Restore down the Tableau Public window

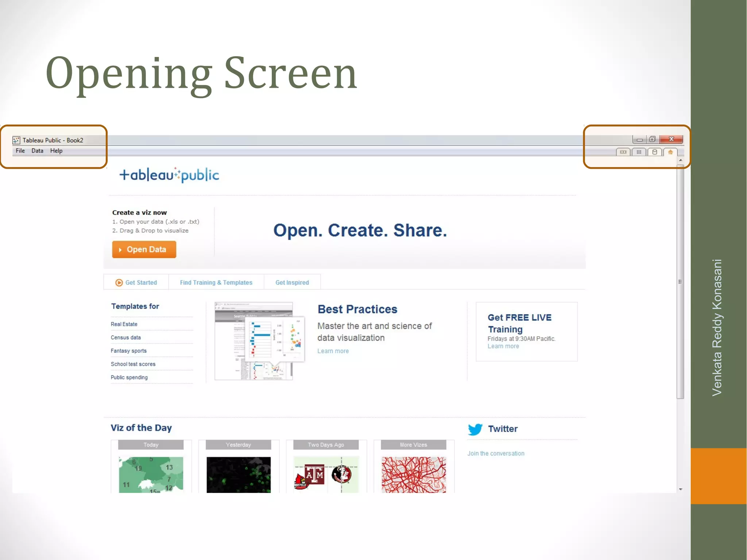(x=652, y=139)
